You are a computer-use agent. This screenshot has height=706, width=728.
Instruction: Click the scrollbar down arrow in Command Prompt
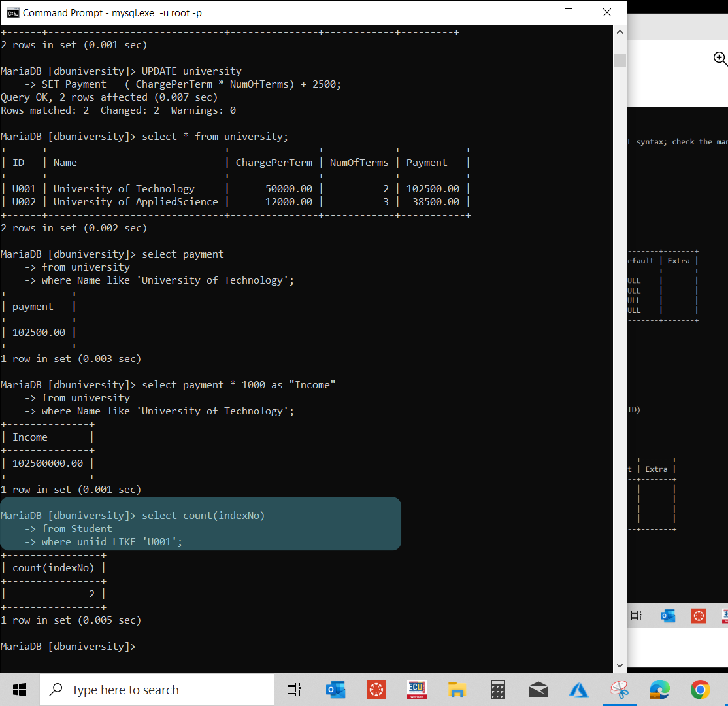pos(620,665)
